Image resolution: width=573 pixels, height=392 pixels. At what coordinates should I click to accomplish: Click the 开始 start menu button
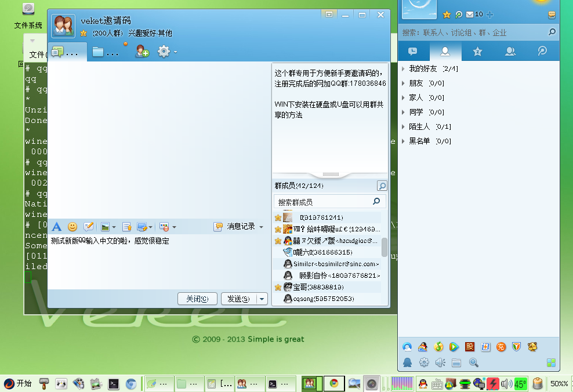pyautogui.click(x=17, y=384)
